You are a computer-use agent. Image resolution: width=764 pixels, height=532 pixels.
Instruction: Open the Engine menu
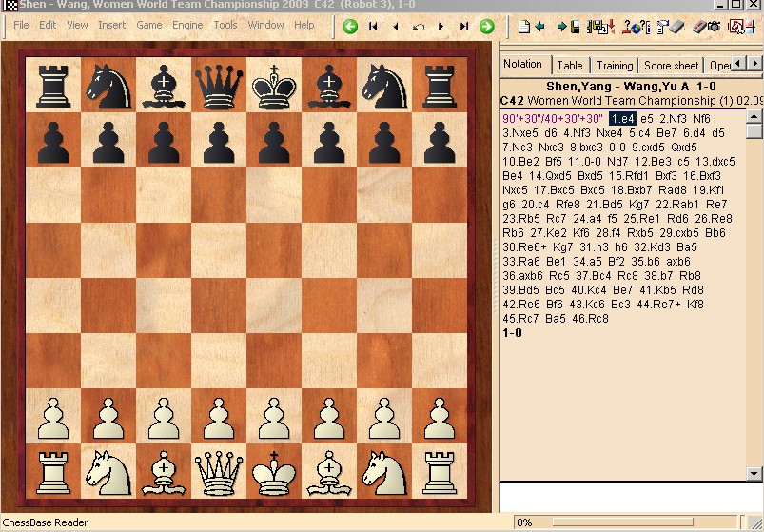click(187, 25)
